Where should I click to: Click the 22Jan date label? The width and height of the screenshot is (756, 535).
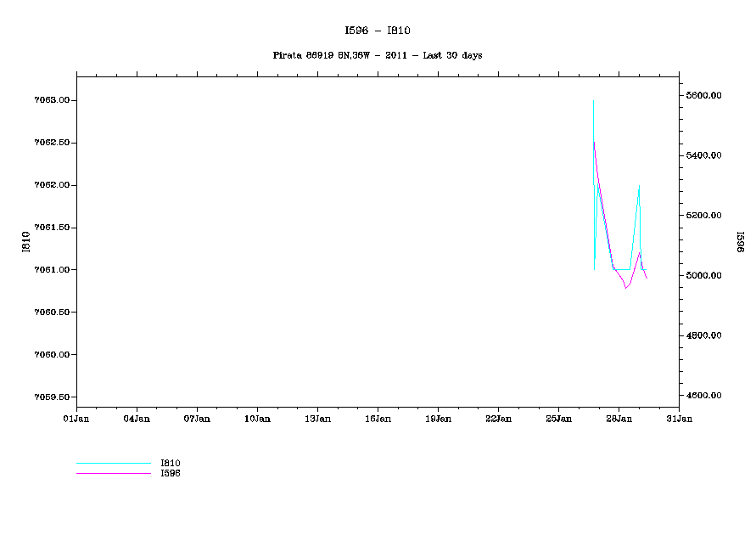point(498,419)
